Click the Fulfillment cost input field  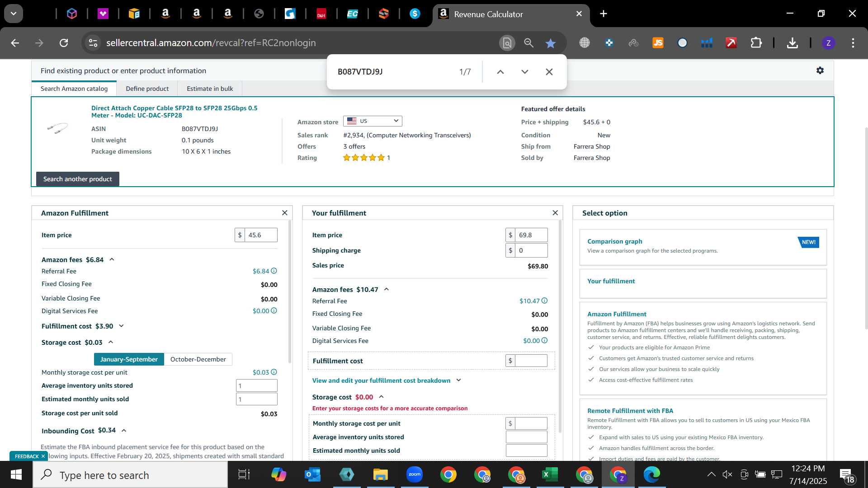pos(531,361)
